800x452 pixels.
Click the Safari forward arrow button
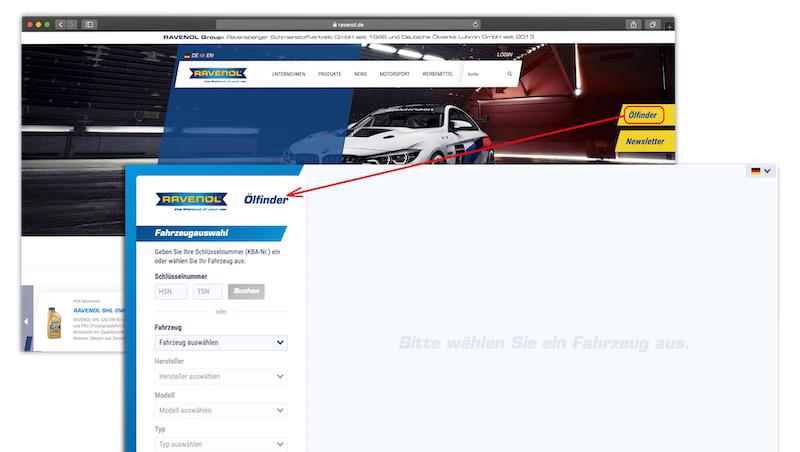(x=71, y=24)
